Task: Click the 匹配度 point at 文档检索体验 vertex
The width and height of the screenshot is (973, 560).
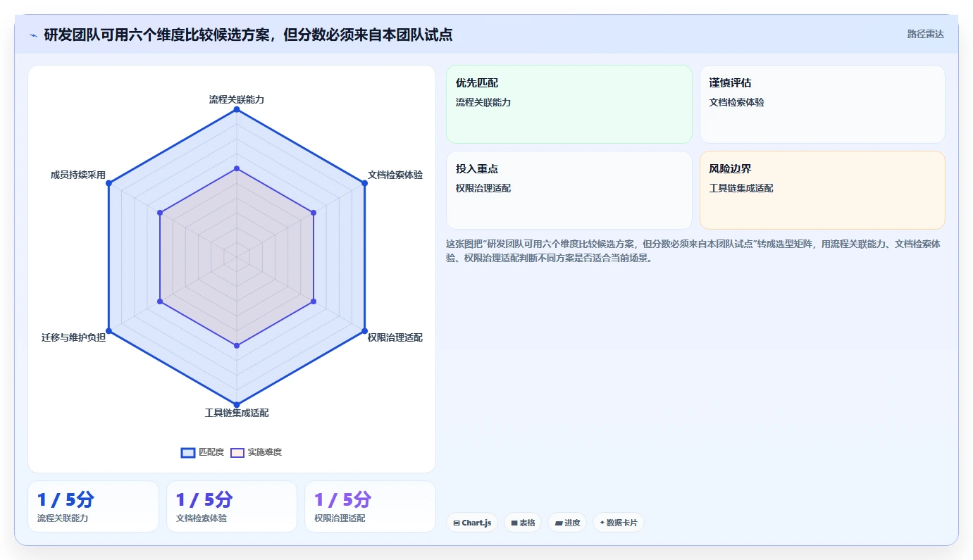Action: (x=364, y=183)
